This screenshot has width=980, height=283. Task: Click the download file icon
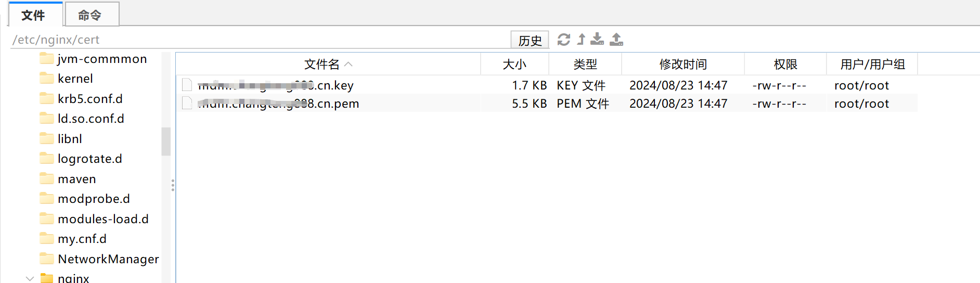(597, 40)
